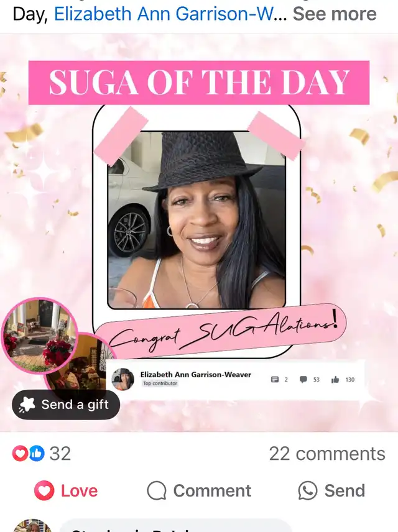398x532 pixels.
Task: Toggle the Love reaction label
Action: point(79,490)
